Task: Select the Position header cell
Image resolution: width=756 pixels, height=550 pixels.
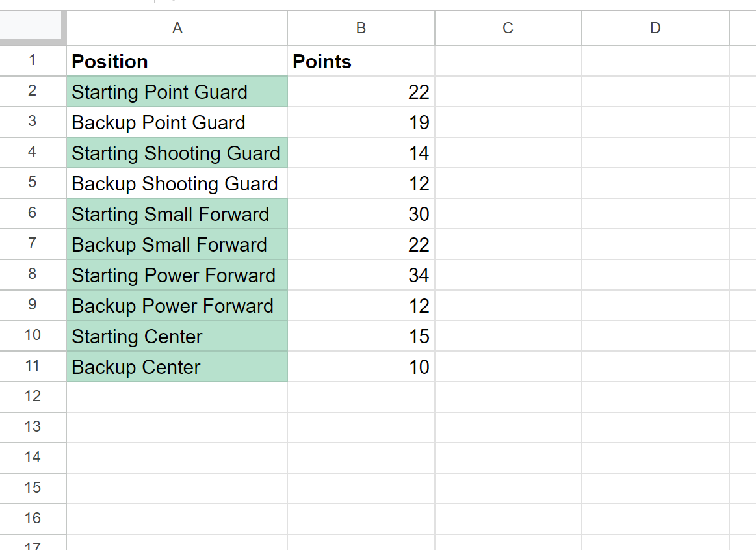Action: click(177, 61)
